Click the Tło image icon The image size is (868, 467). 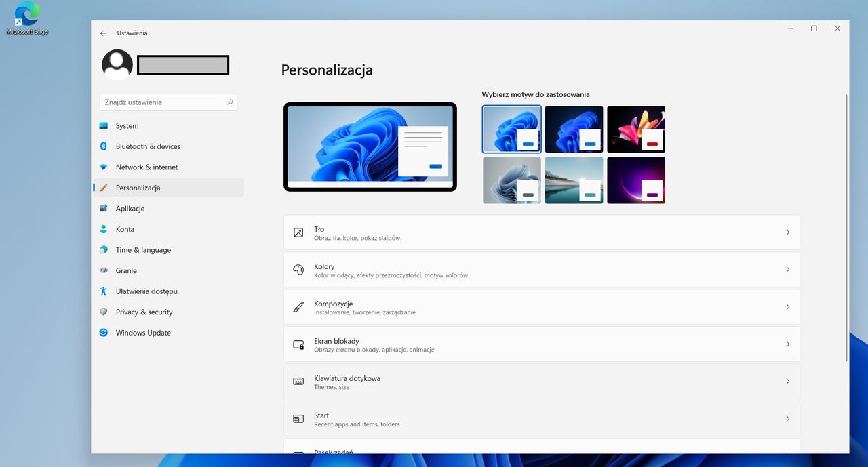(298, 232)
